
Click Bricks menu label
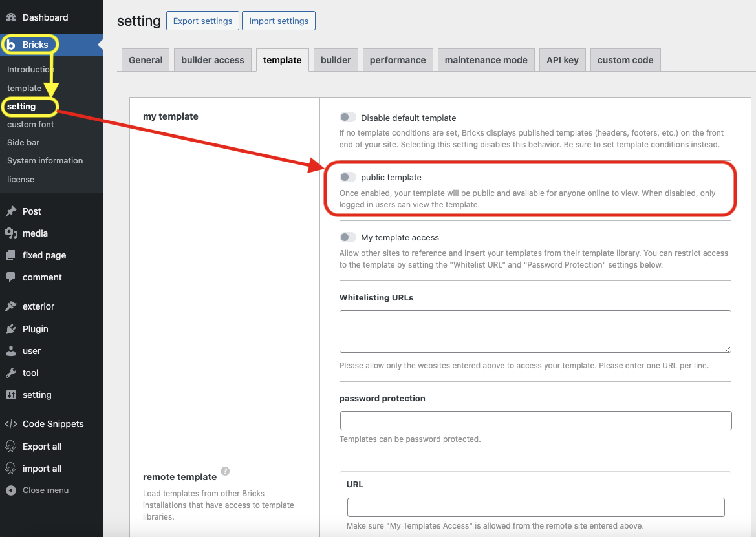point(35,45)
